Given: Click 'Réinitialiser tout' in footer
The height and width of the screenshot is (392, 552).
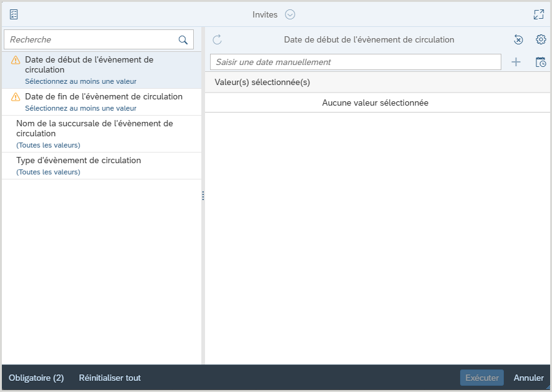Looking at the screenshot, I should tap(109, 378).
